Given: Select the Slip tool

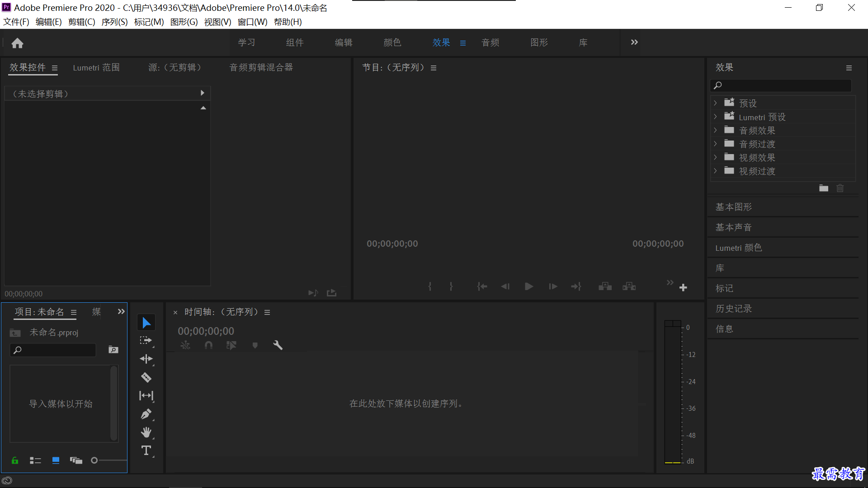Looking at the screenshot, I should [146, 396].
